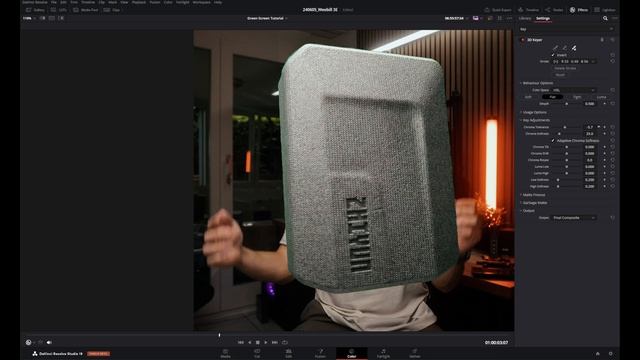Toggle the Invert checkbox
Screen dimensions: 640x360
click(x=553, y=55)
